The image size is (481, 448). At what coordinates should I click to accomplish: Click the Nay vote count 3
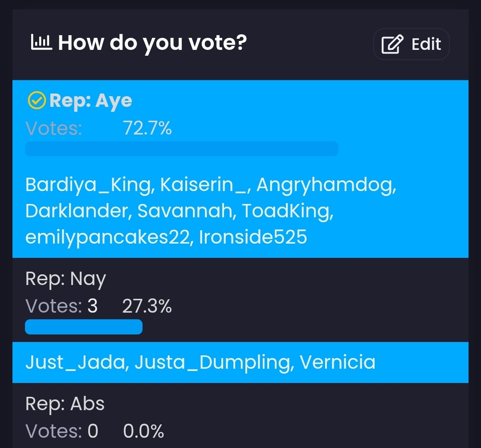click(92, 306)
